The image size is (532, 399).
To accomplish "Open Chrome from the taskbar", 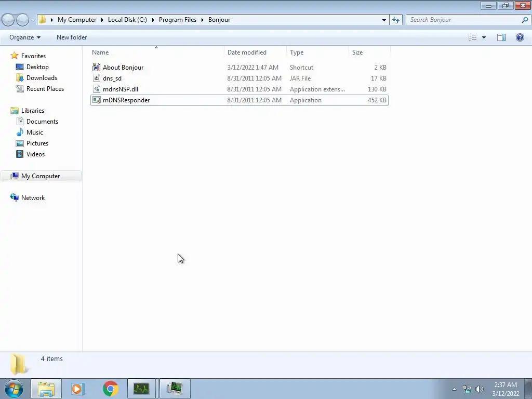I will click(111, 389).
